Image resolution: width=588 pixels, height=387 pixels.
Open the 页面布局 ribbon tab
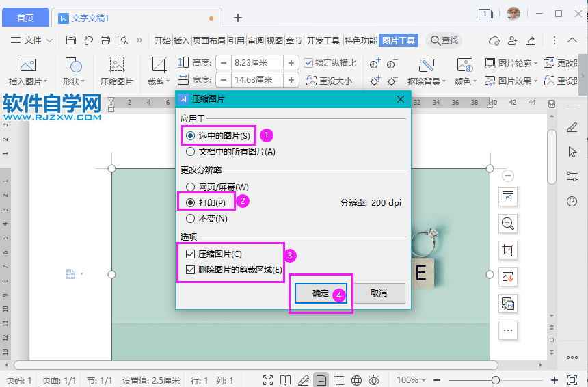tap(209, 40)
